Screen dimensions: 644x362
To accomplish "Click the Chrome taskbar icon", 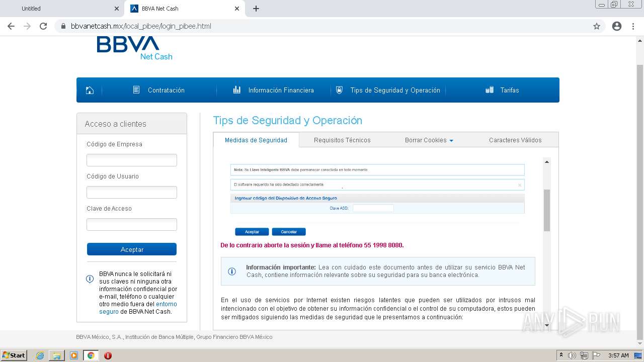I will click(x=91, y=355).
